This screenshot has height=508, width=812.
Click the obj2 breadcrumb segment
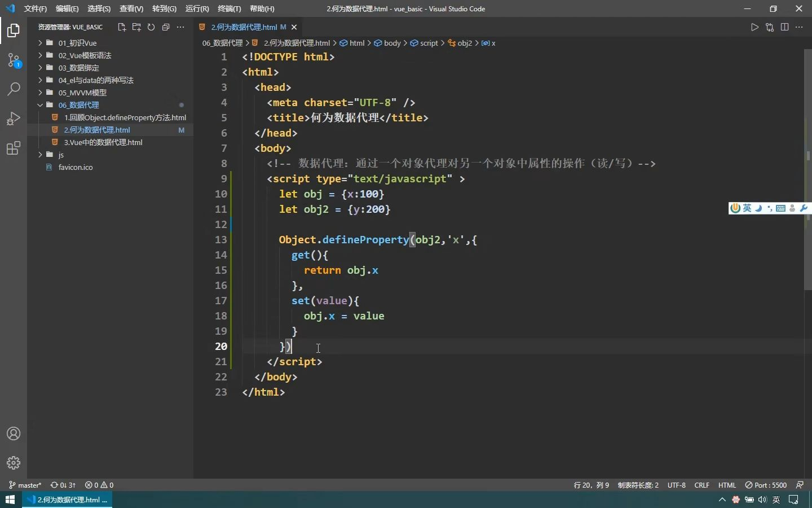[x=460, y=43]
